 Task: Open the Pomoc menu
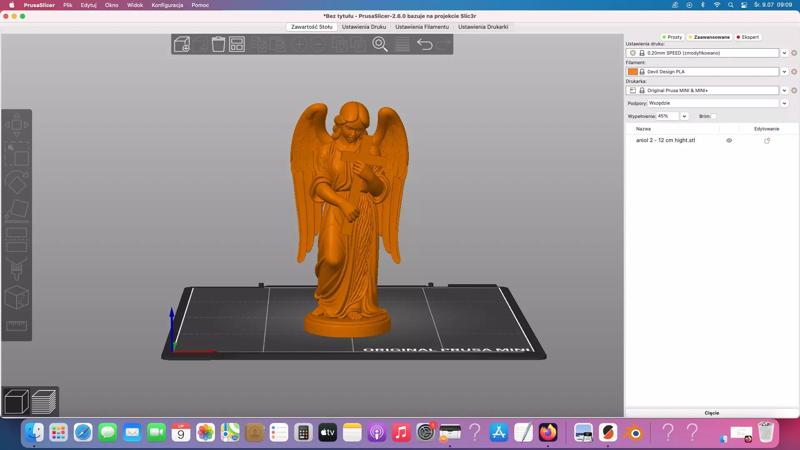200,5
